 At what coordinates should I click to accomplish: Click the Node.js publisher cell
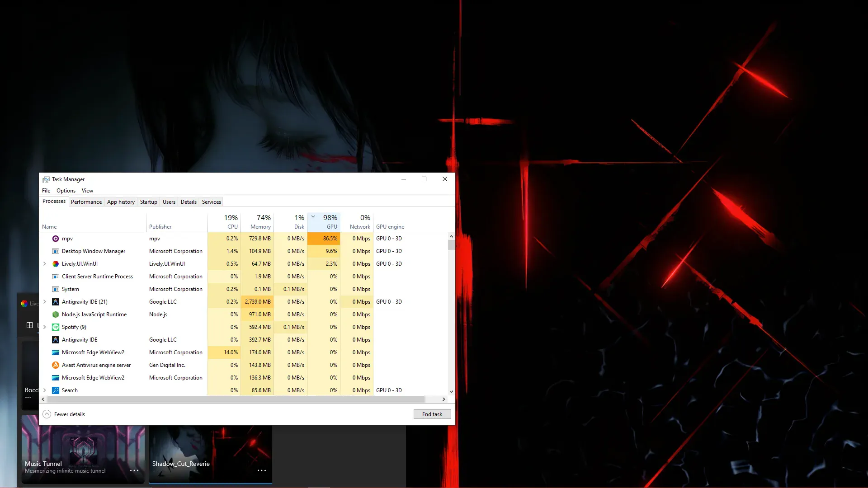[x=177, y=314]
